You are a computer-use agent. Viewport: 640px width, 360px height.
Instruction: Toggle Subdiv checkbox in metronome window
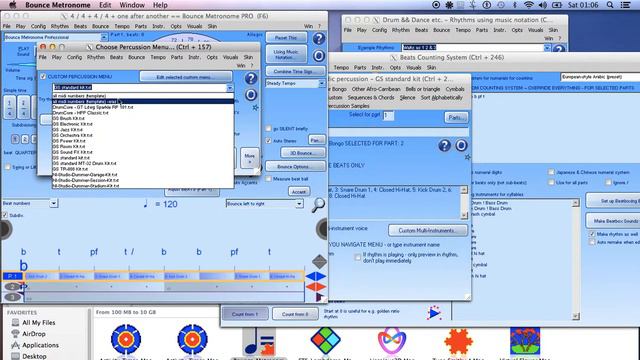pyautogui.click(x=5, y=215)
